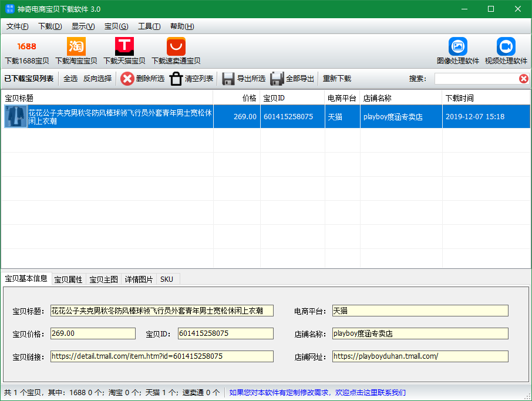Select the product thumbnail in list row

pos(16,117)
